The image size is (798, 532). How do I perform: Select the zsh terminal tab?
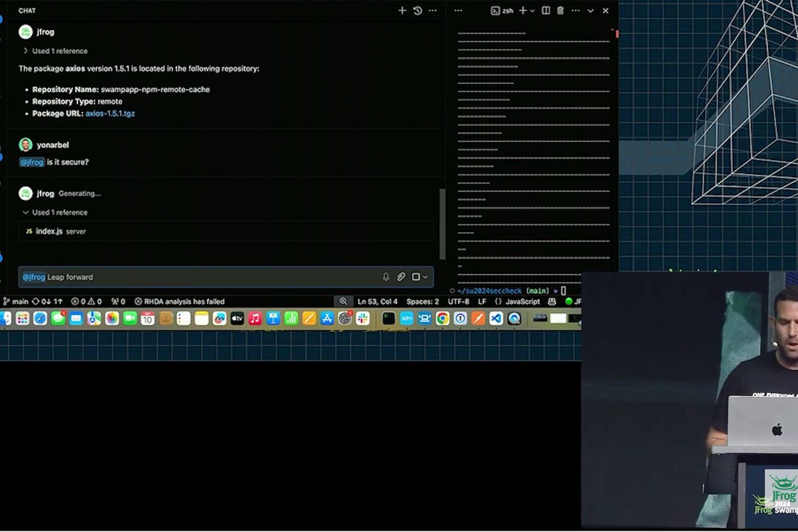click(502, 11)
